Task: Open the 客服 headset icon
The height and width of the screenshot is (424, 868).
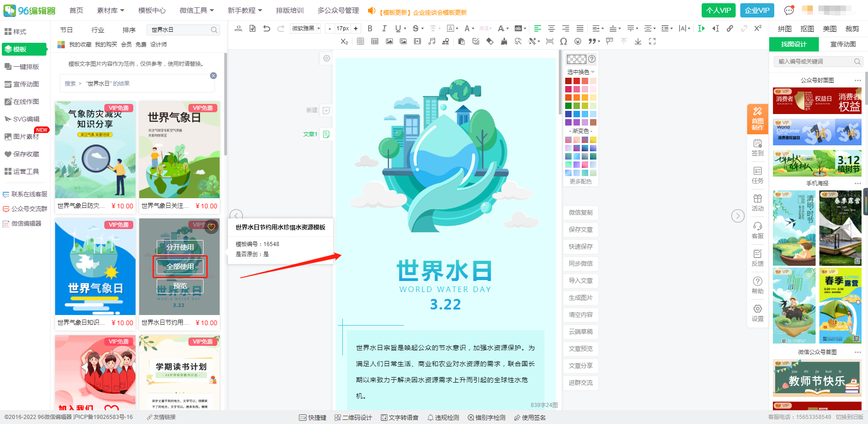Action: pos(758,230)
